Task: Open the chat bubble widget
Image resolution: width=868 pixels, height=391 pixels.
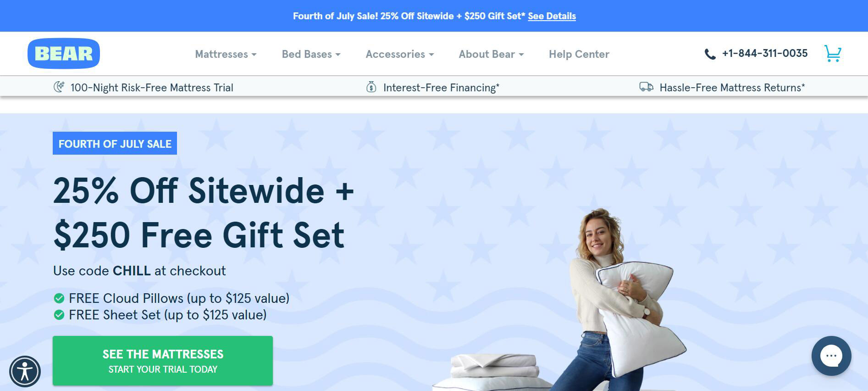Action: click(x=831, y=356)
